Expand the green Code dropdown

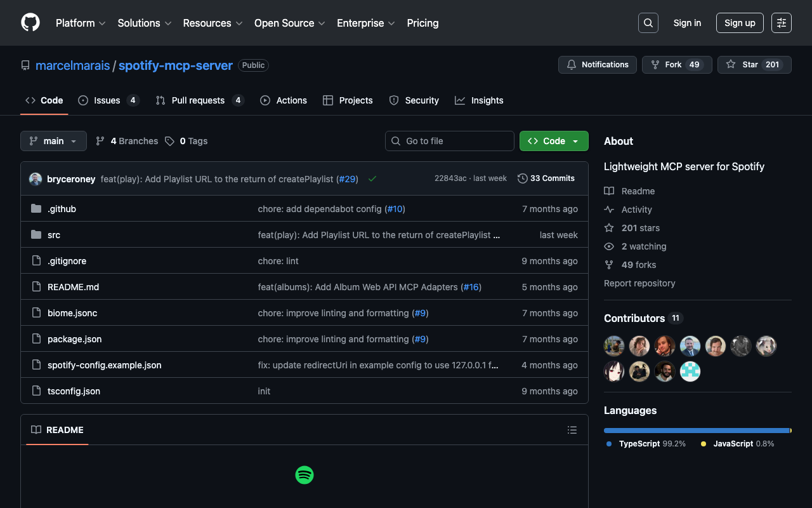pos(554,141)
